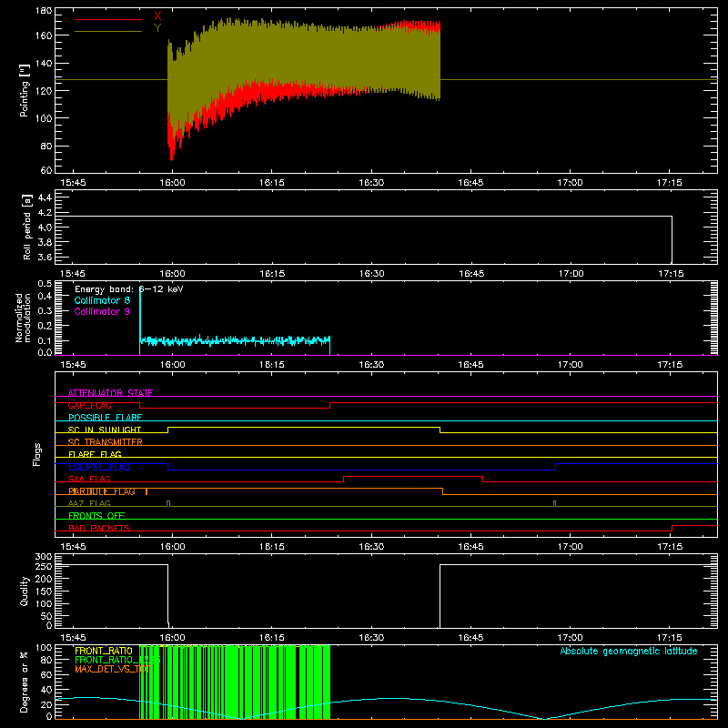This screenshot has height=728, width=728.
Task: Click the 180 tick on Pointing axis
Action: click(x=44, y=11)
